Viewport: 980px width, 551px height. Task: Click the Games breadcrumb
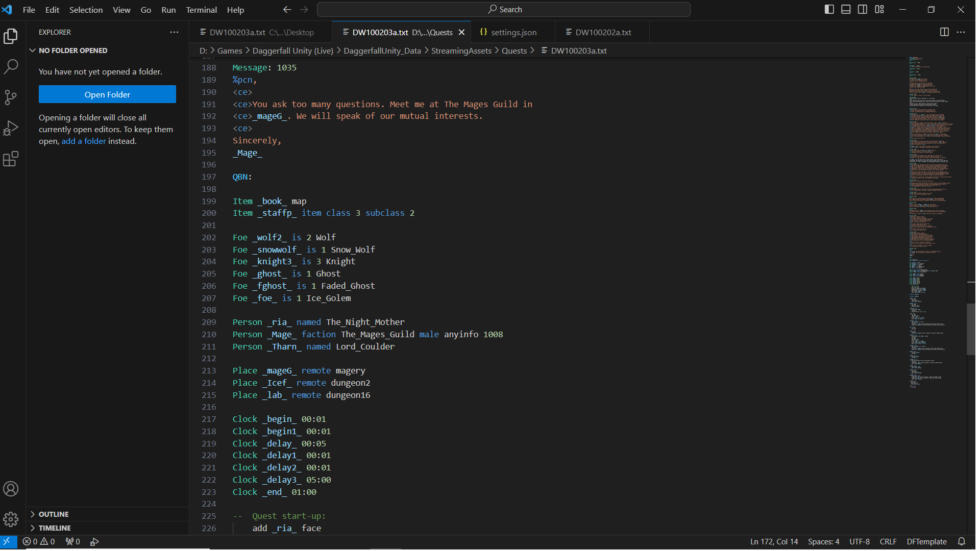[230, 51]
